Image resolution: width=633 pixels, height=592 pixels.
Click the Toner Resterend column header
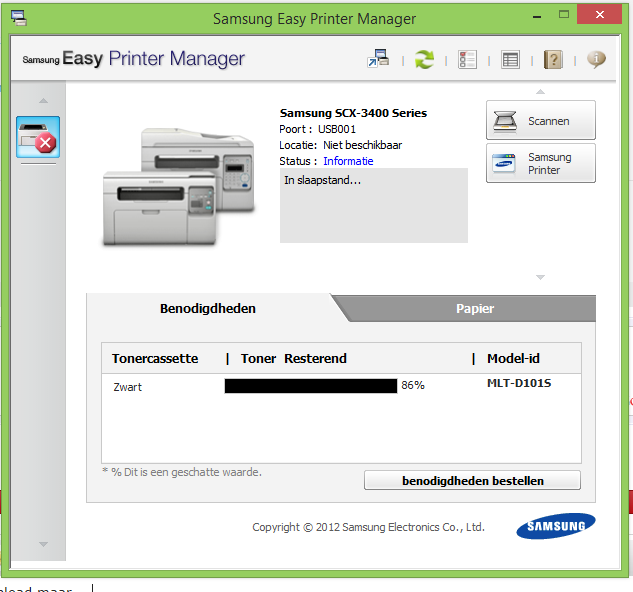click(293, 359)
